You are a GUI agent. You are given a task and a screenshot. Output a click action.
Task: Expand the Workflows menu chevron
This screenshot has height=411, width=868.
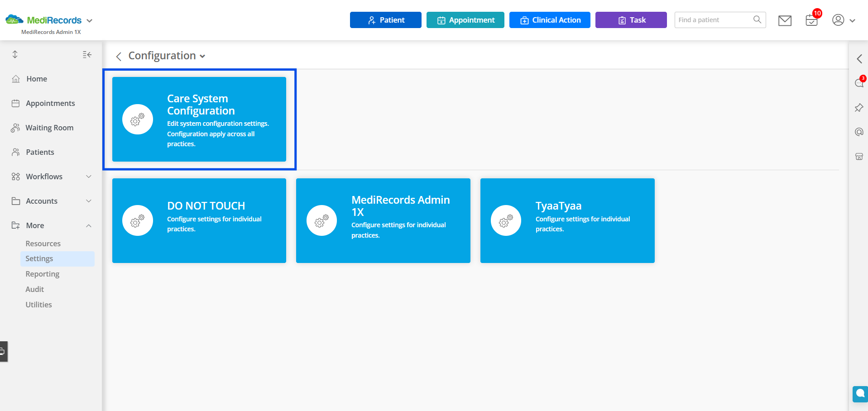coord(89,177)
